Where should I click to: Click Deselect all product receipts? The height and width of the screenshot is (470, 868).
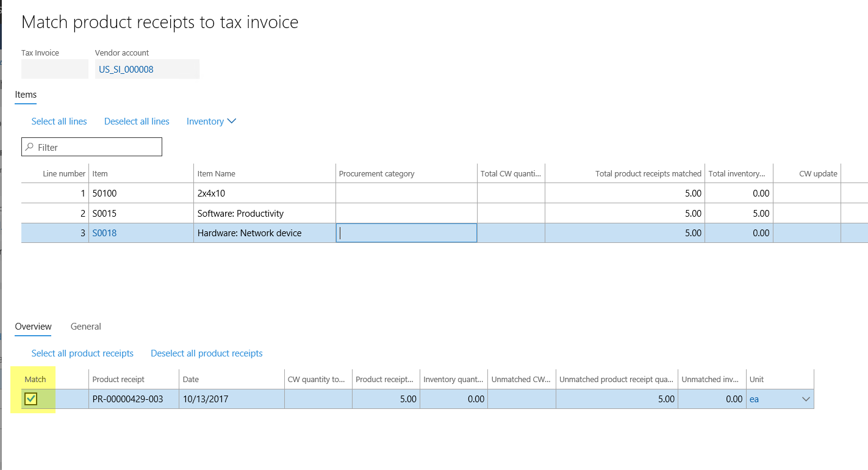click(206, 353)
